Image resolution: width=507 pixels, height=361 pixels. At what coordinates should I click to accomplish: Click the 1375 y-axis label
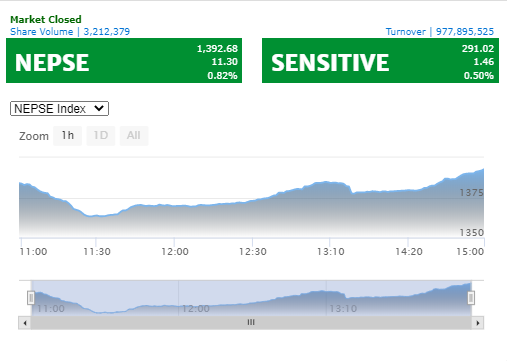pos(471,193)
